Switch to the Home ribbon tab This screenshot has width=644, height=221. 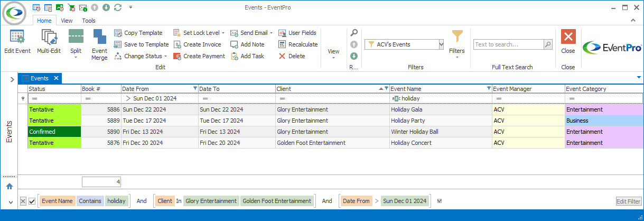[x=44, y=21]
